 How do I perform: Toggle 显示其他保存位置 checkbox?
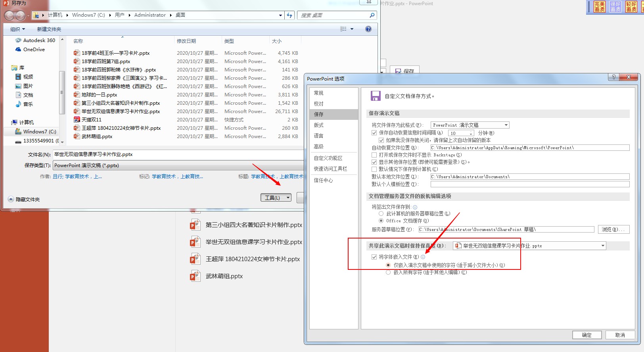374,162
